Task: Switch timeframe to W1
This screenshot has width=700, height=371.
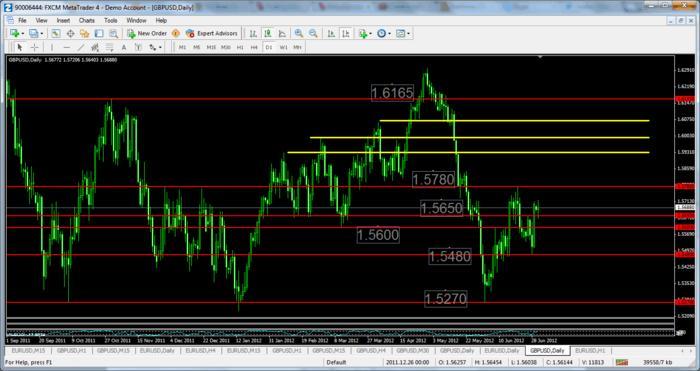Action: 283,47
